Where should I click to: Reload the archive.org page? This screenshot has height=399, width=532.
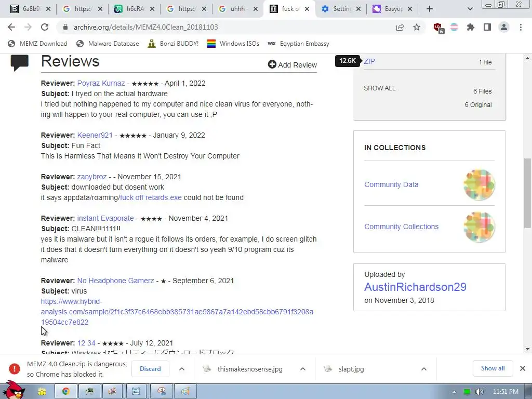(45, 27)
